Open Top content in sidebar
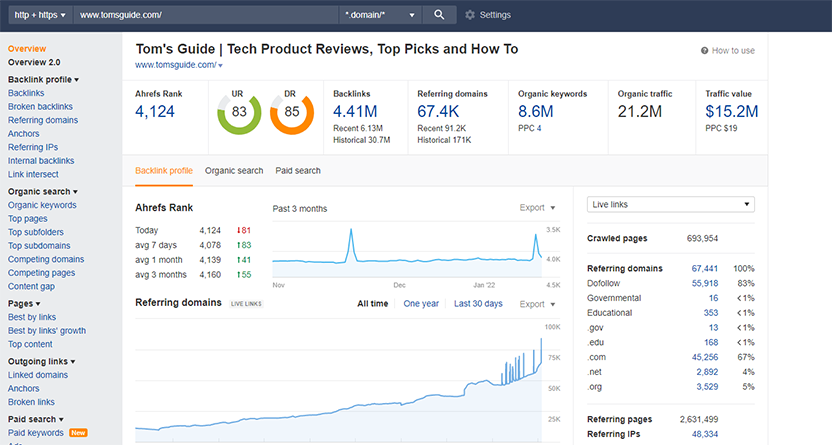This screenshot has height=445, width=832. tap(30, 344)
